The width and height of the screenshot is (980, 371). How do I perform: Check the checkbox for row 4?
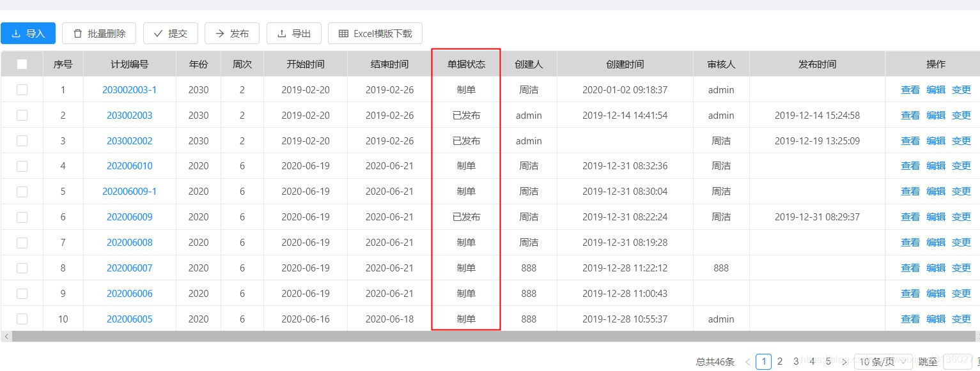[22, 166]
